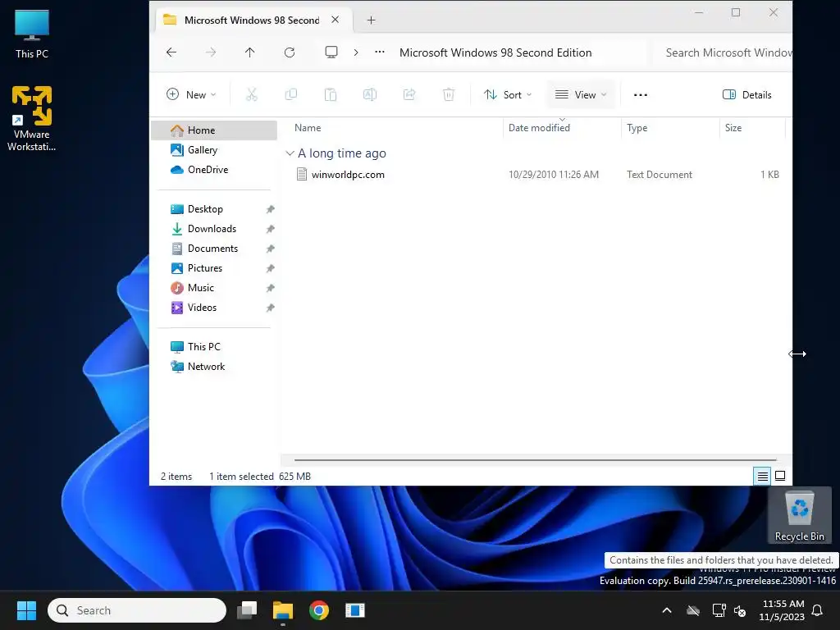Select the Microsoft Windows 98 Second tab
This screenshot has width=840, height=630.
[252, 21]
